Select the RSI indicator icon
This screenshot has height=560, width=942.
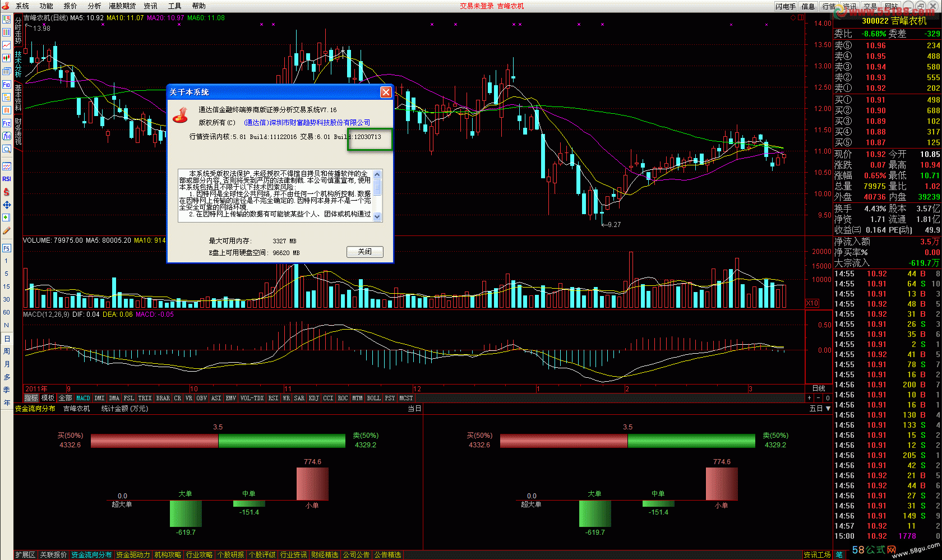coord(7,179)
